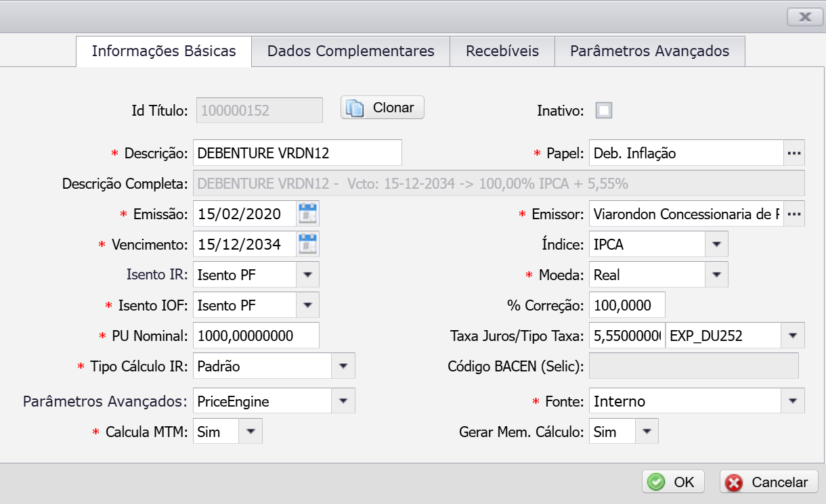Click the PU Nominal input field

(x=256, y=336)
